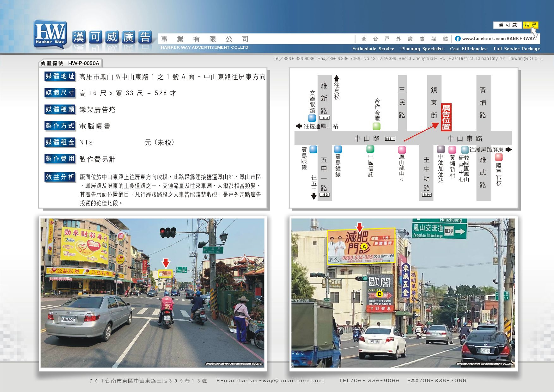Click the blue 寶島眼鏡 map marker
The height and width of the screenshot is (392, 554).
click(x=313, y=149)
